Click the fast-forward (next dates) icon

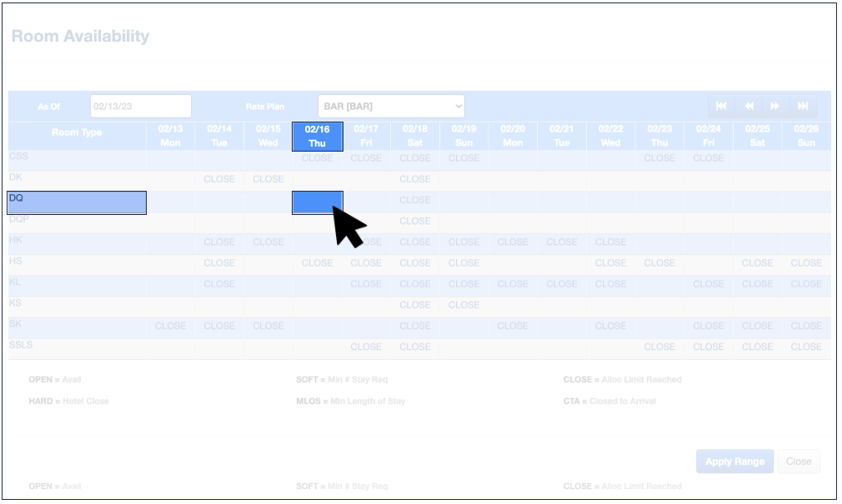(x=775, y=106)
